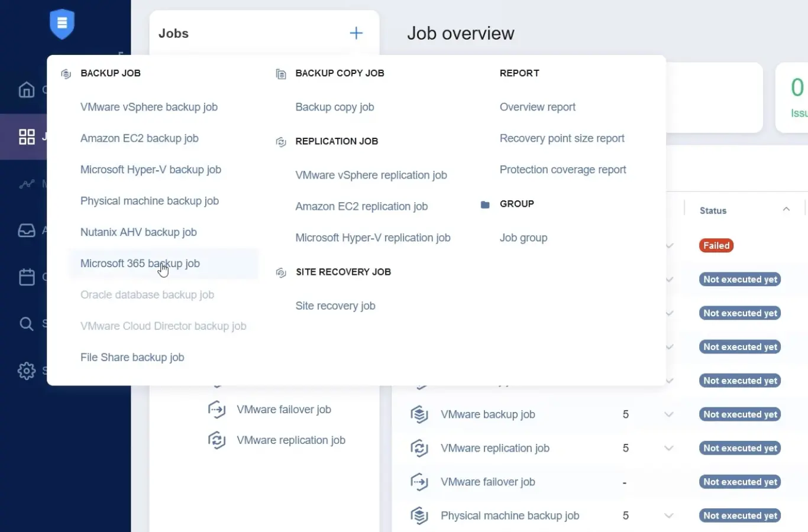Image resolution: width=808 pixels, height=532 pixels.
Task: Choose Amazon EC2 backup job
Action: tap(140, 138)
